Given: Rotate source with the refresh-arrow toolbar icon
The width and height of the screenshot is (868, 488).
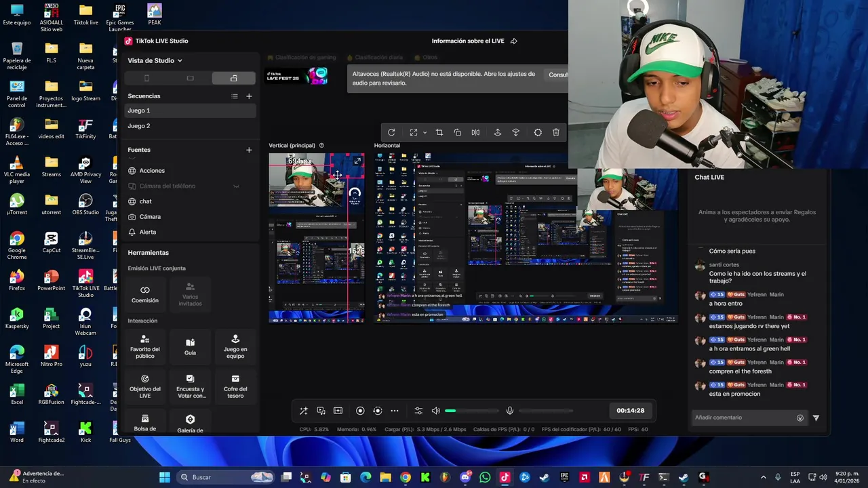Looking at the screenshot, I should click(391, 133).
